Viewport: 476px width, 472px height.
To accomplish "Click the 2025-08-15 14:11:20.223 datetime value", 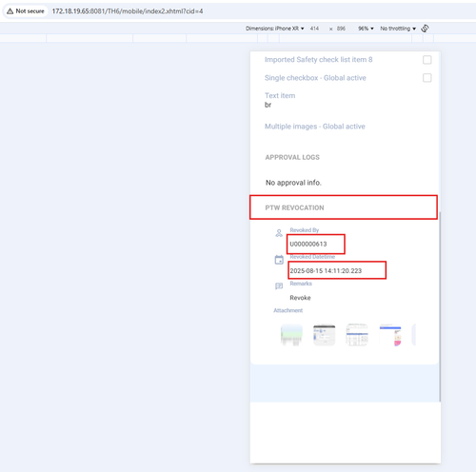I will point(326,270).
